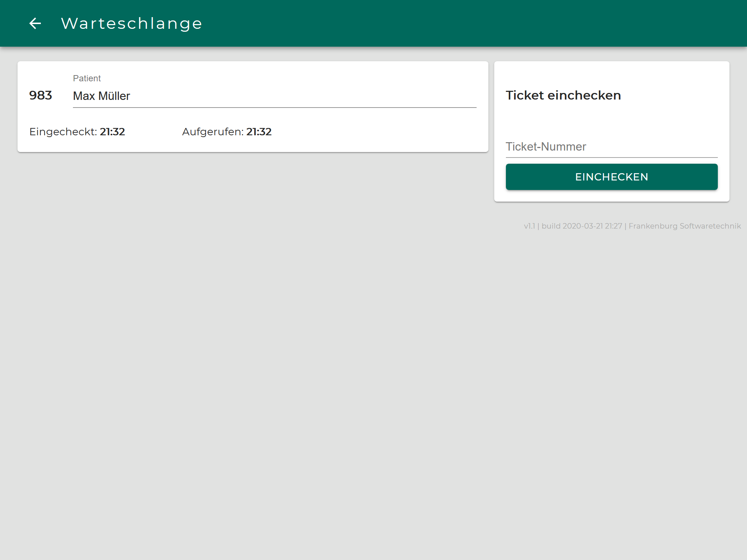Click the Warteschlange page title

coord(131,23)
